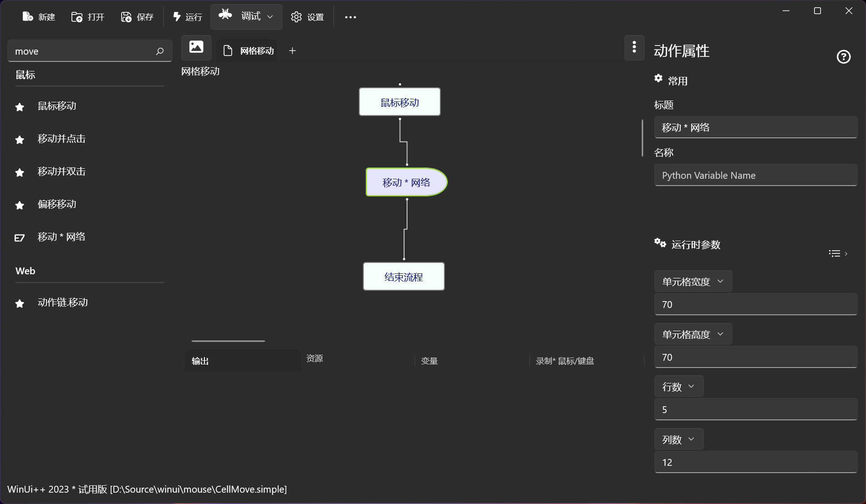This screenshot has height=504, width=866.
Task: Run the flow via the 运行 icon
Action: point(177,16)
